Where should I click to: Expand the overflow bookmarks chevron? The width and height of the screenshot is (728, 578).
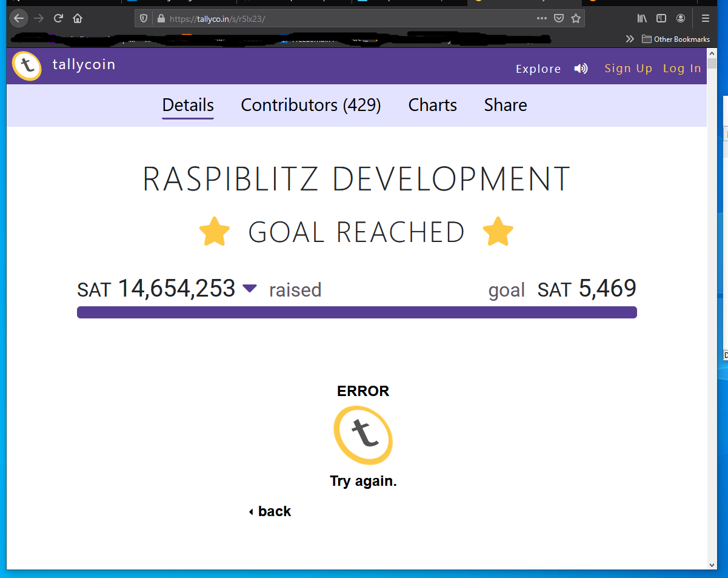(x=630, y=38)
